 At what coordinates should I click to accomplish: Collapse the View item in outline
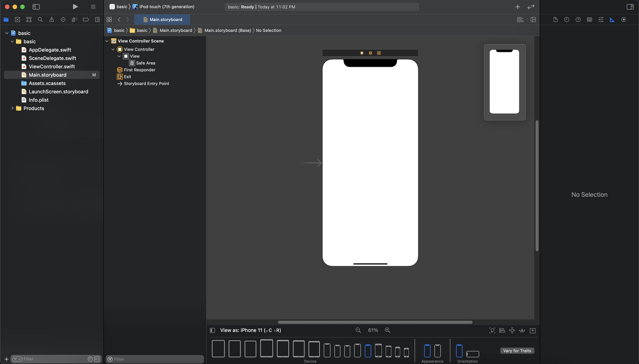click(x=119, y=56)
